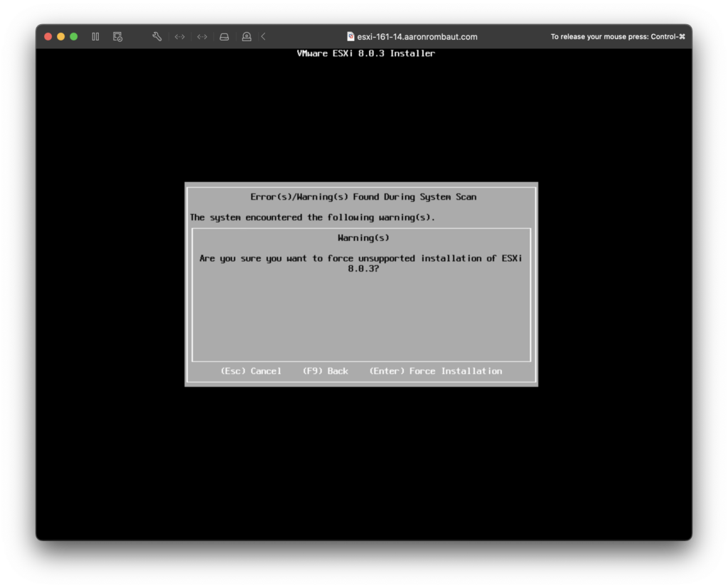Click the release your mouse hint text
Screen dimensions: 728x588
(617, 36)
